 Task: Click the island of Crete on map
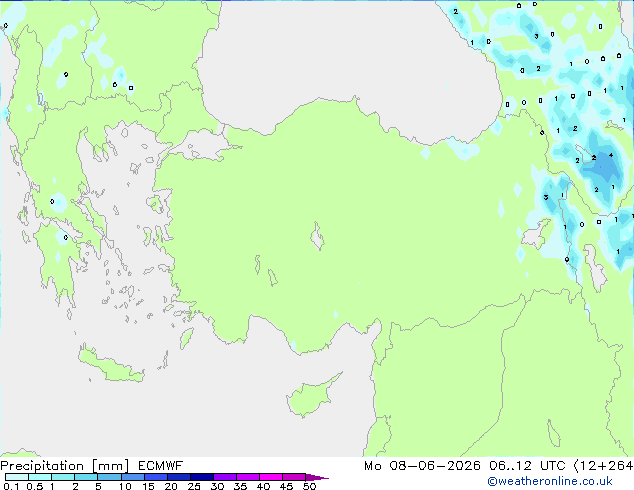pos(110,366)
